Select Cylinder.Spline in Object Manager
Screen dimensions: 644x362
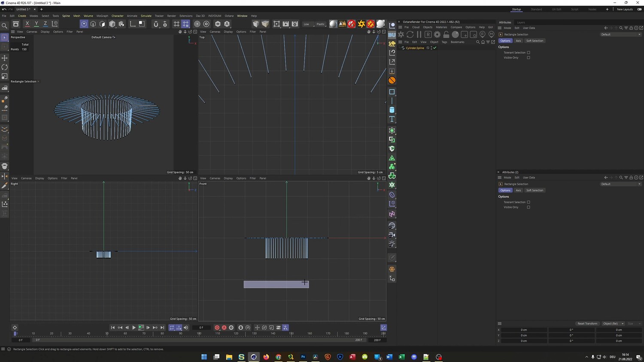(x=415, y=48)
